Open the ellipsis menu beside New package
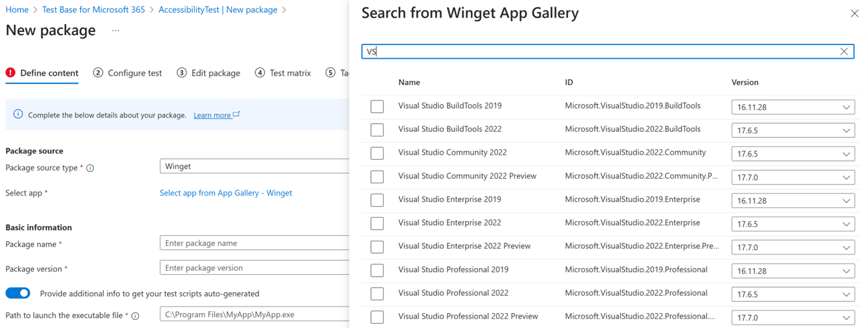Screen dimensions: 868x328 116,31
